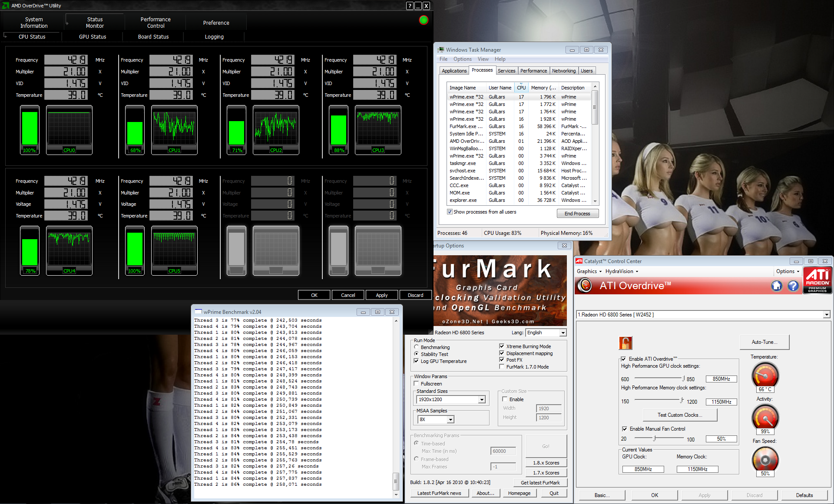The image size is (834, 504).
Task: Sort processes by Memory column header
Action: pos(543,88)
